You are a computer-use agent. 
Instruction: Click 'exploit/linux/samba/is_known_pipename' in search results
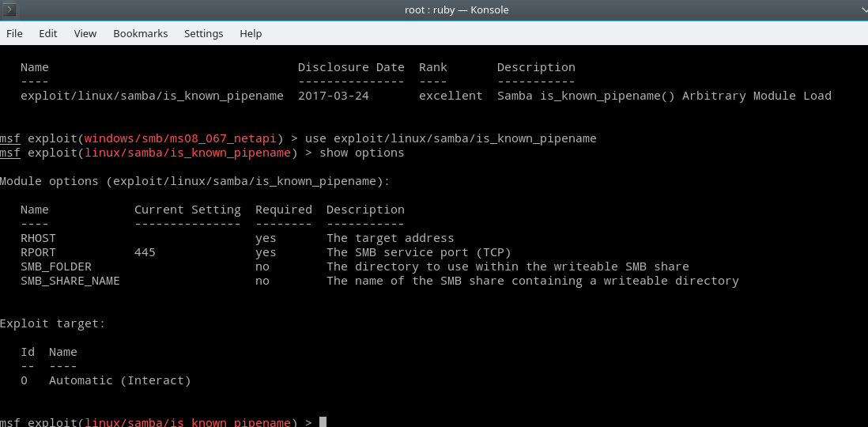[153, 96]
